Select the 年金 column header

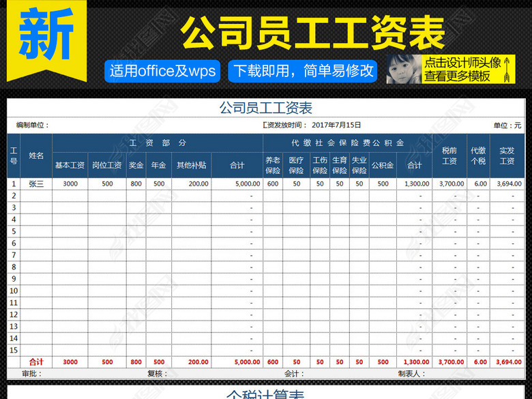pyautogui.click(x=158, y=165)
